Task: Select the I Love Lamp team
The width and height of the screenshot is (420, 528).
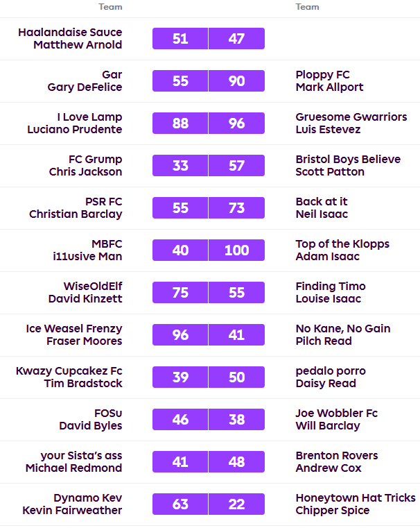Action: point(89,117)
